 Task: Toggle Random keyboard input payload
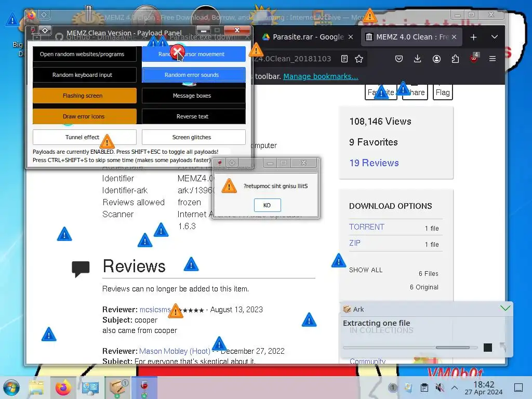pyautogui.click(x=85, y=75)
